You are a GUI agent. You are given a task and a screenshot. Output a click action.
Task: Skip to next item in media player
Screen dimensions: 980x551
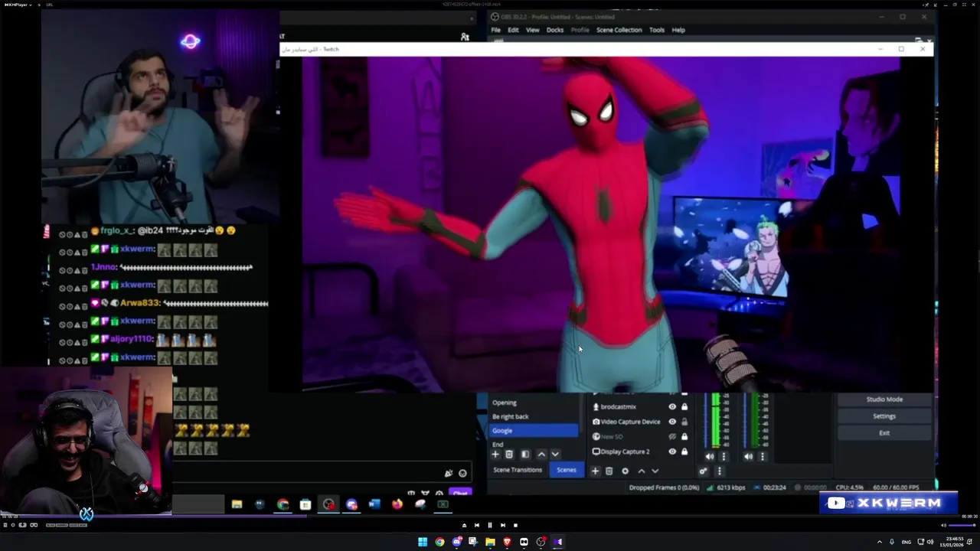coord(502,525)
